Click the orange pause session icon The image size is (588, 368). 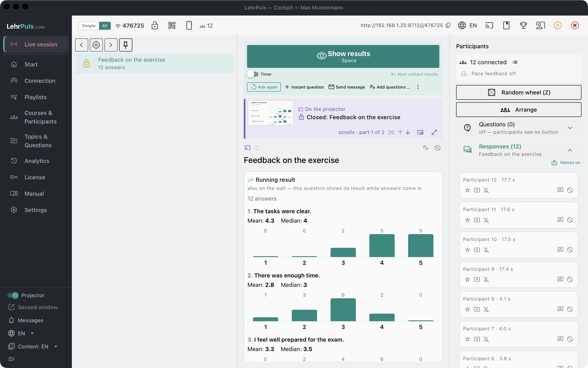558,25
